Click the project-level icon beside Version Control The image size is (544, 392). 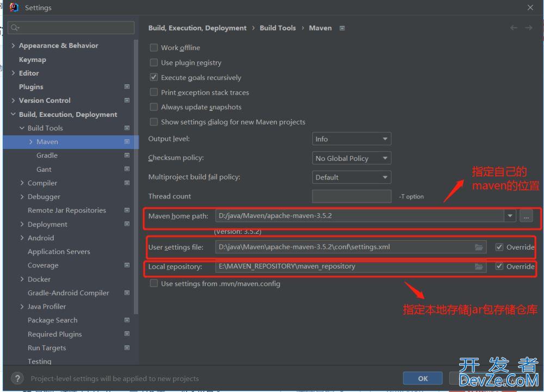tap(127, 100)
